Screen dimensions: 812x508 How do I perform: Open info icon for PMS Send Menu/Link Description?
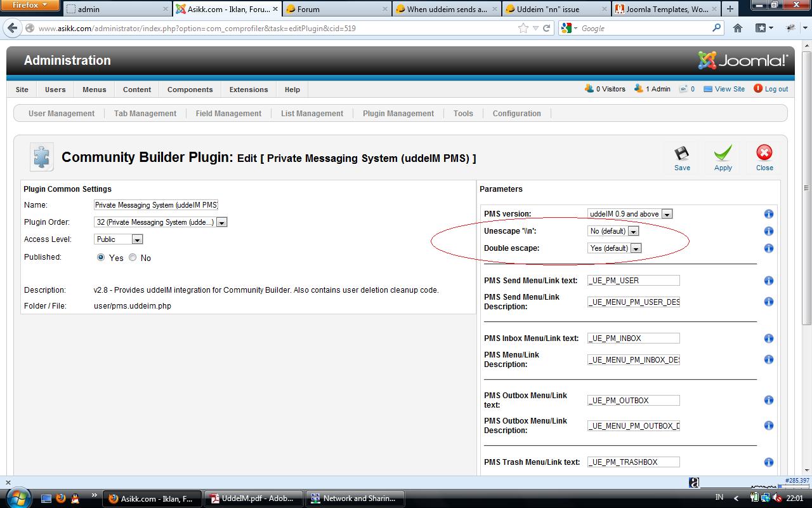pyautogui.click(x=768, y=302)
